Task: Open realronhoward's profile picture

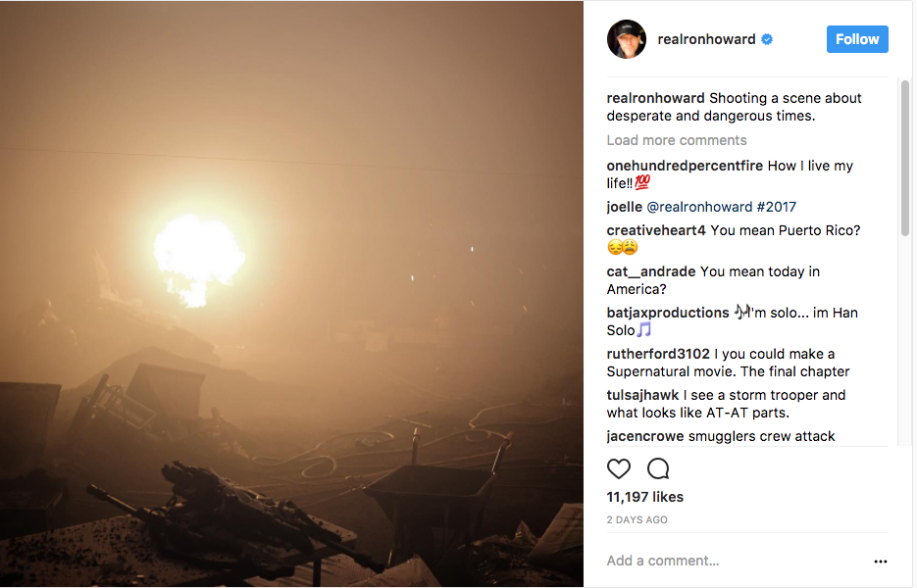Action: [x=627, y=39]
